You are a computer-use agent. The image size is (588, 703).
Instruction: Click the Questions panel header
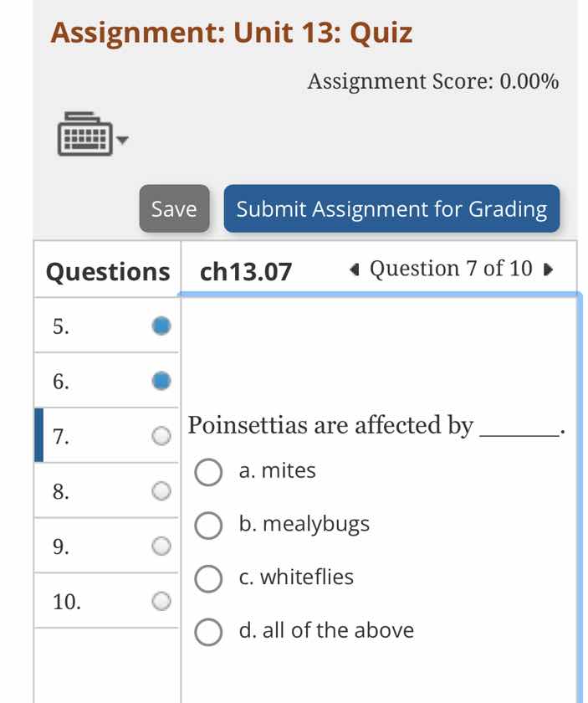click(x=107, y=271)
